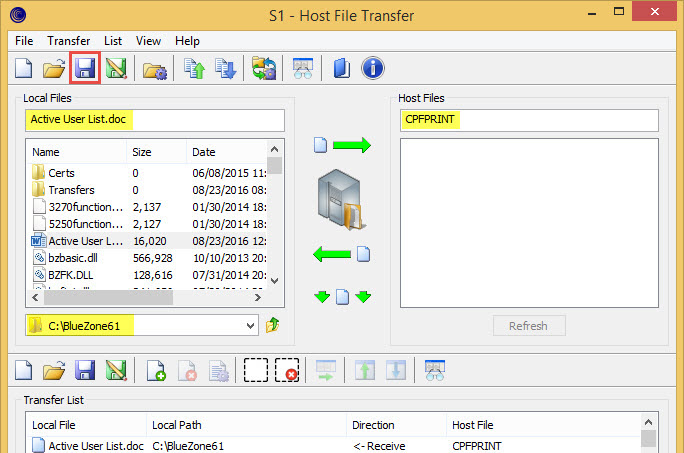
Task: Click the Local Path column header
Action: (246, 425)
